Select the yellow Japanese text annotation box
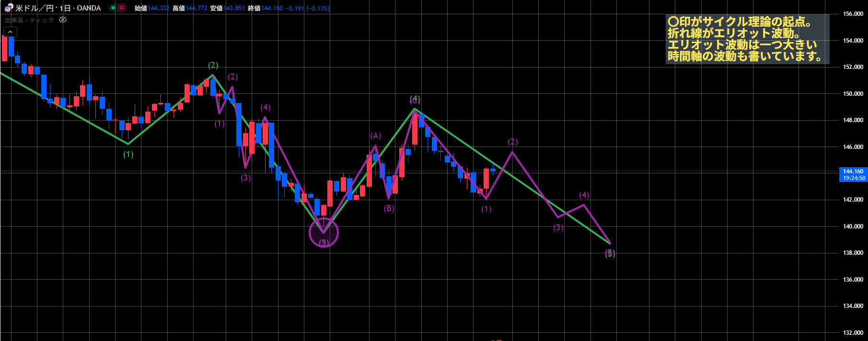The width and height of the screenshot is (868, 341). 747,39
